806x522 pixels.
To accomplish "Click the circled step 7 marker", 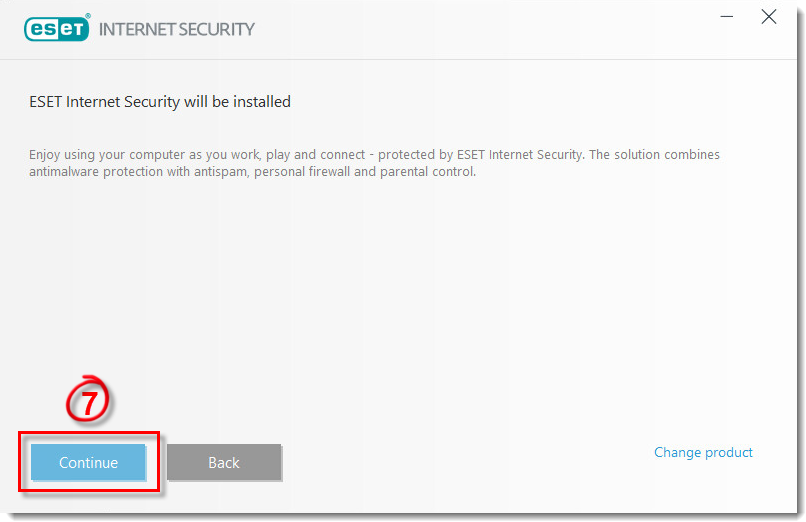I will [89, 401].
